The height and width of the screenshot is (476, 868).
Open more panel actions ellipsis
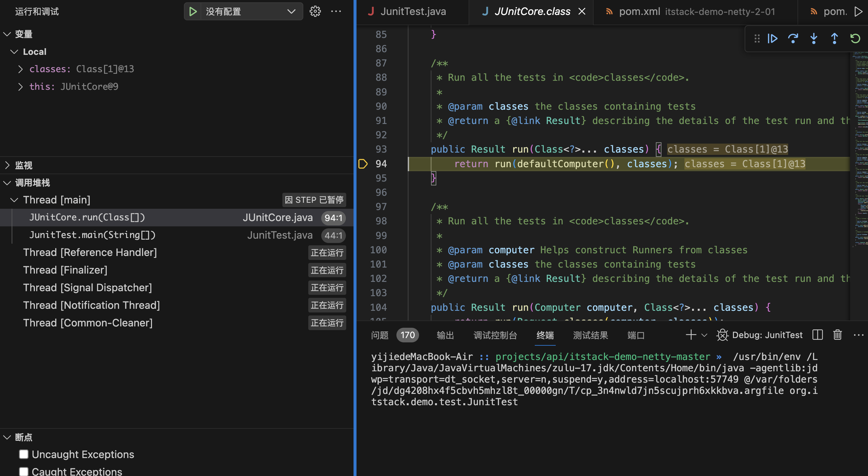pyautogui.click(x=859, y=335)
